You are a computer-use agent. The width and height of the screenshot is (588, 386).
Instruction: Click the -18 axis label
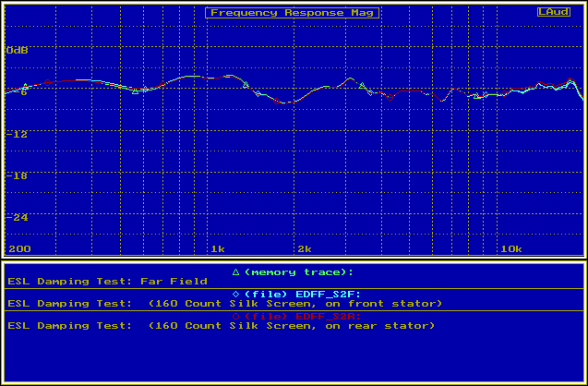click(x=17, y=176)
